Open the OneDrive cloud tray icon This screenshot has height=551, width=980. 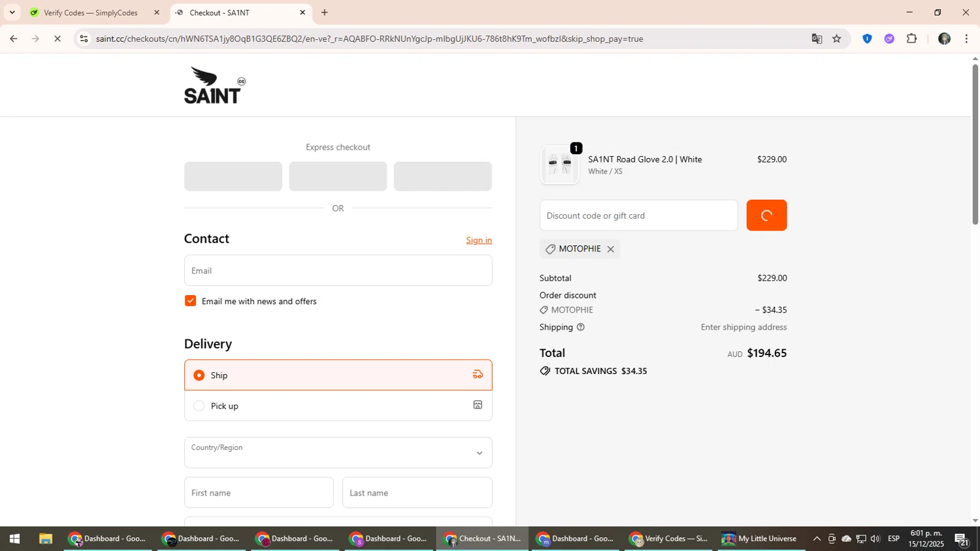(x=846, y=539)
